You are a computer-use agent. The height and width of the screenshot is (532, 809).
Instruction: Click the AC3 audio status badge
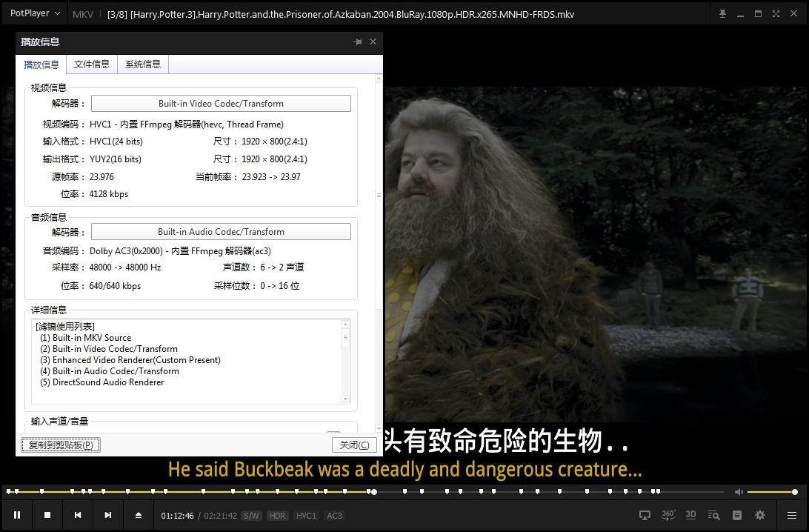(334, 515)
